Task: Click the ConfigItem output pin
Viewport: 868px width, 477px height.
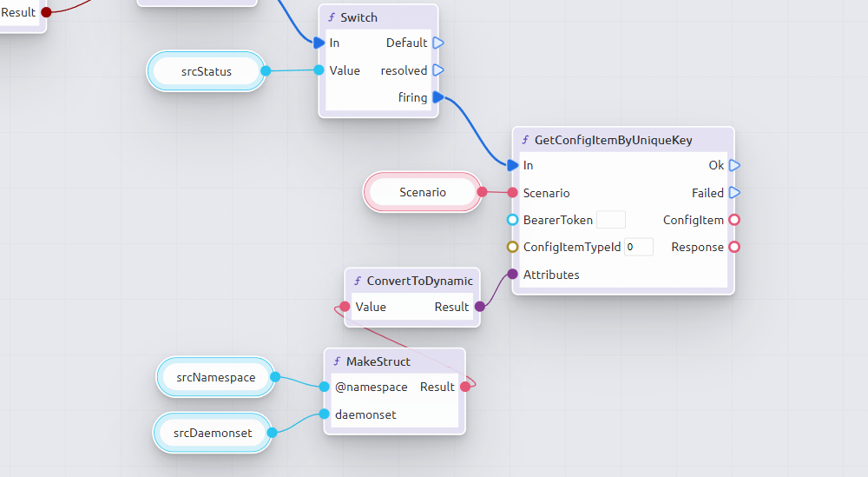Action: pyautogui.click(x=734, y=220)
